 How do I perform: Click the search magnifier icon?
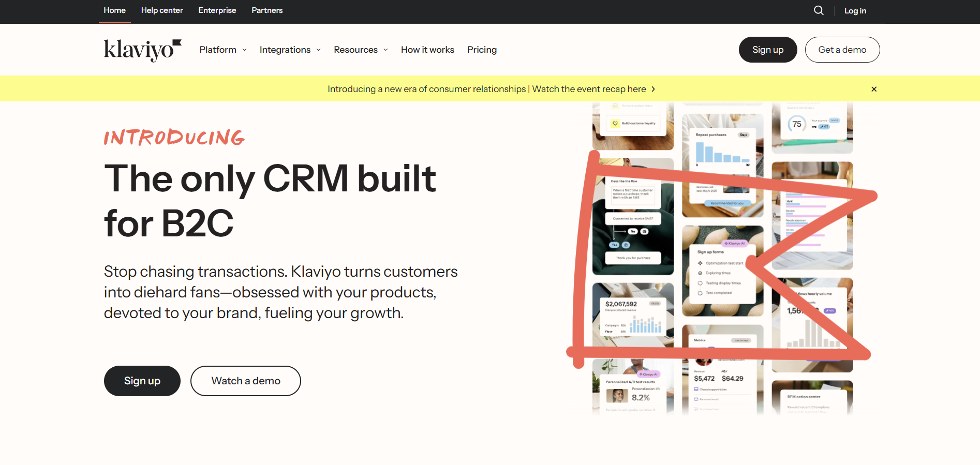click(x=819, y=10)
